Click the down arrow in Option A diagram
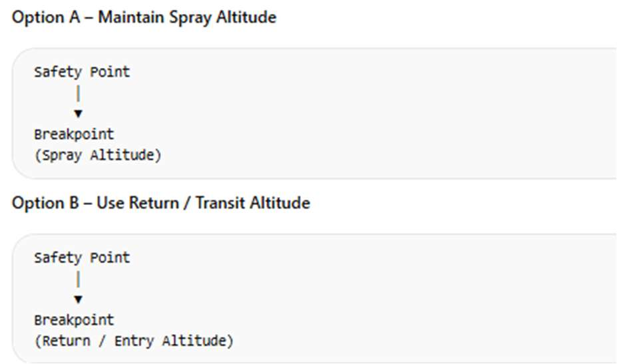 tap(79, 114)
